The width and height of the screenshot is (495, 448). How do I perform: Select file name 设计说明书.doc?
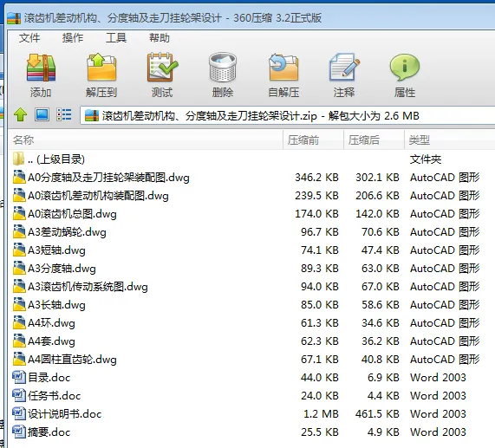65,413
